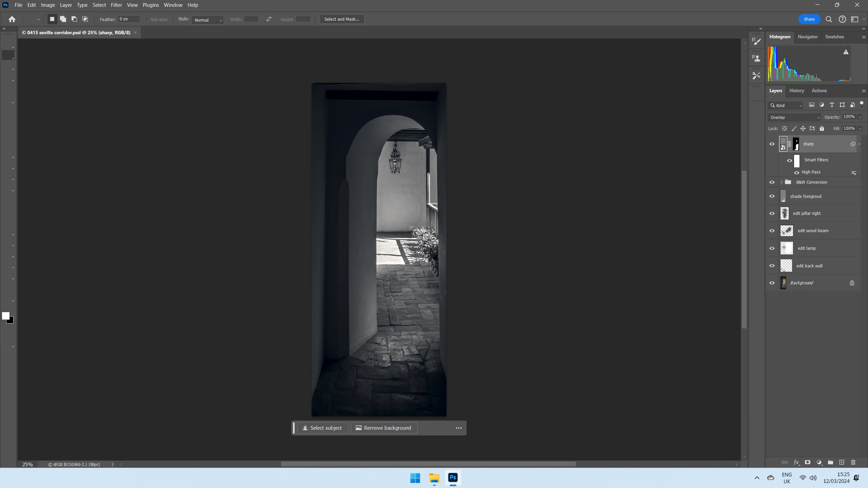Open the Style Normal dropdown
Viewport: 868px width, 488px height.
208,20
